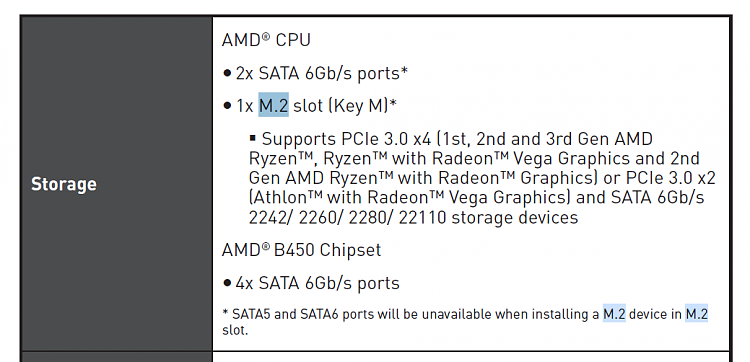750x362 pixels.
Task: Click the 2x SATA 6Gb/s ports line
Action: (x=321, y=73)
